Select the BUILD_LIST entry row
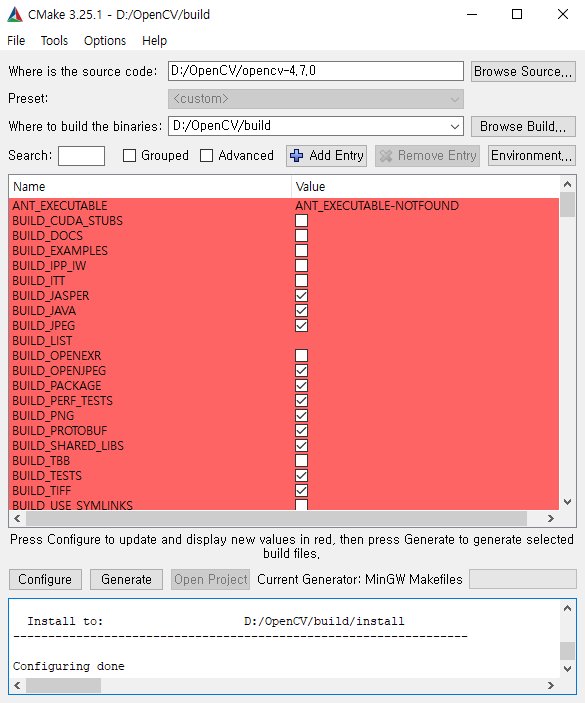585x703 pixels. point(284,341)
